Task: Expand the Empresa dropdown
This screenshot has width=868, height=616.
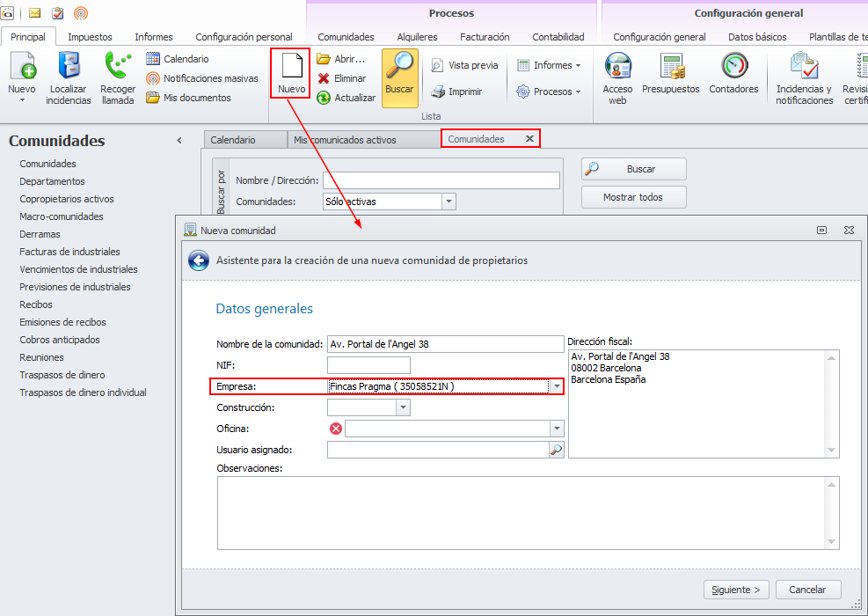Action: coord(557,386)
